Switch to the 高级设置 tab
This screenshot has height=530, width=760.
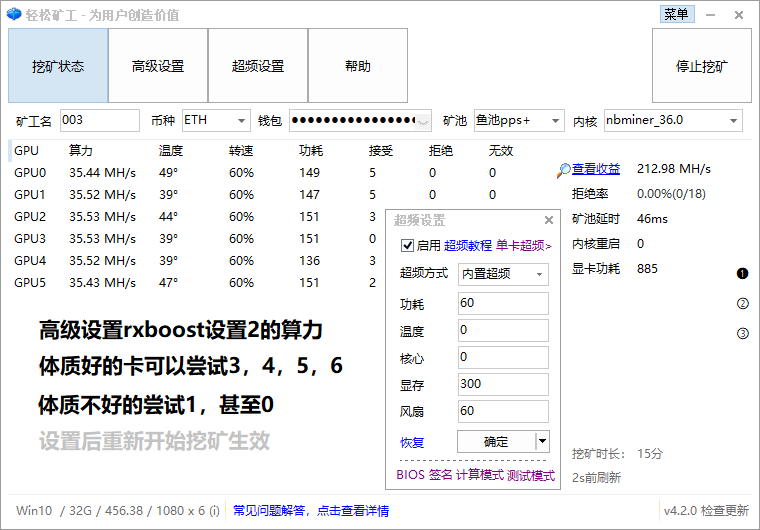pyautogui.click(x=158, y=66)
